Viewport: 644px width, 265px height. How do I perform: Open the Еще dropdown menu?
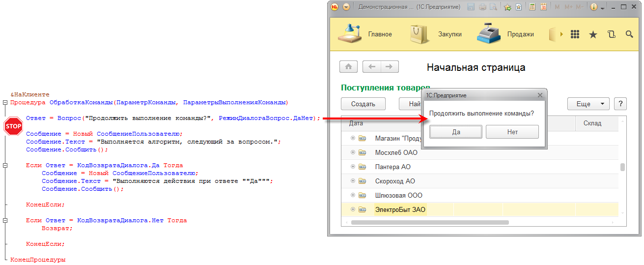click(x=588, y=104)
